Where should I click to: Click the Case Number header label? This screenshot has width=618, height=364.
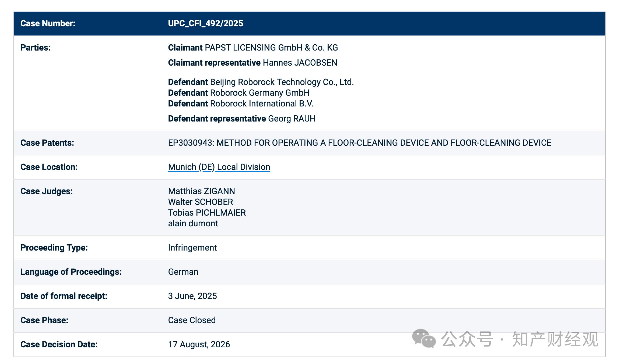coord(48,23)
